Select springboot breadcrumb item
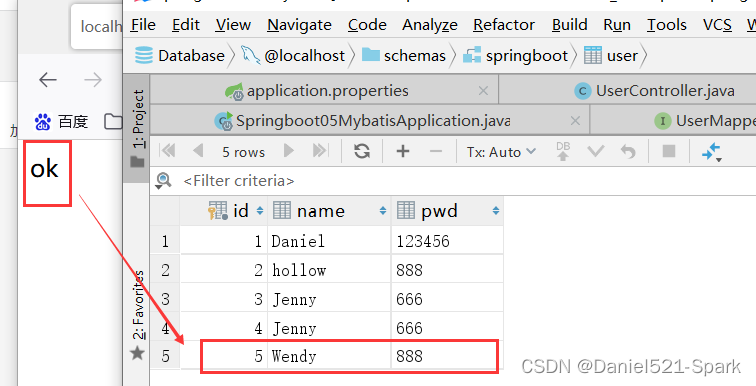Image resolution: width=756 pixels, height=386 pixels. pos(515,56)
